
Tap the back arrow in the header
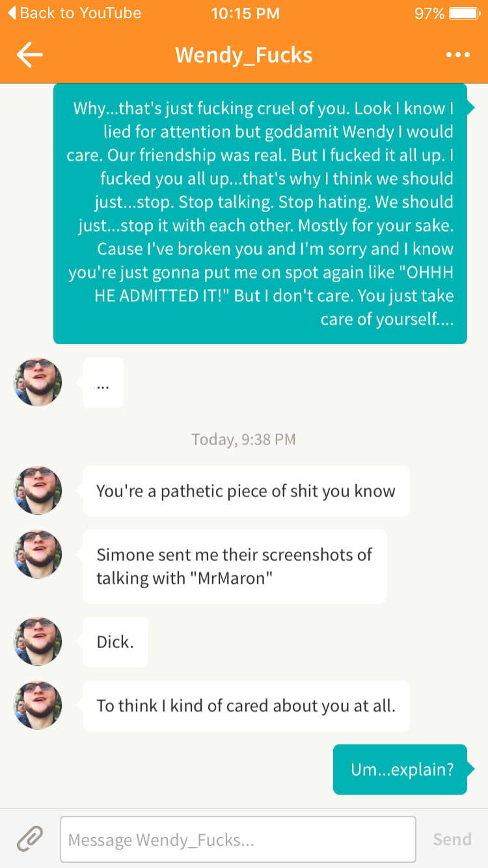click(29, 55)
